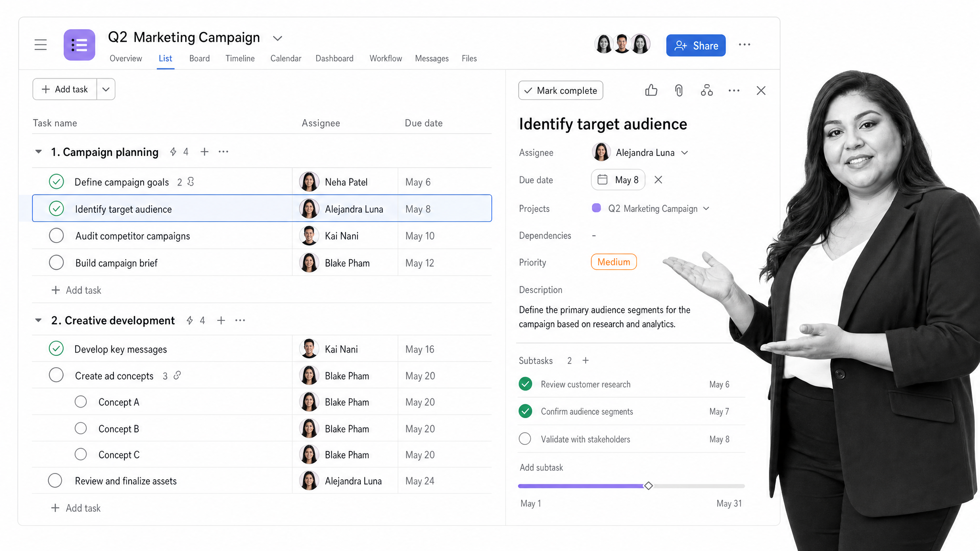Clear the due date with X icon
The height and width of the screenshot is (551, 980).
click(658, 180)
